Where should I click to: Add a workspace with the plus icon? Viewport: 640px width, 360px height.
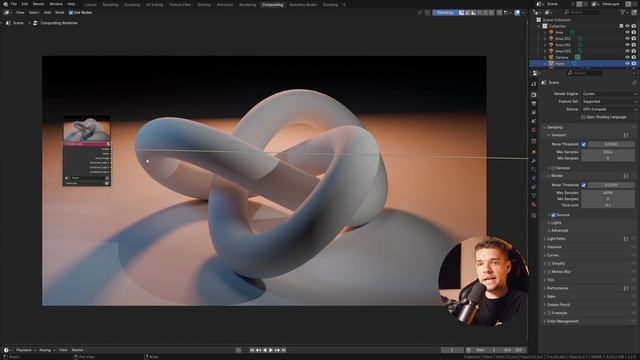[x=344, y=4]
